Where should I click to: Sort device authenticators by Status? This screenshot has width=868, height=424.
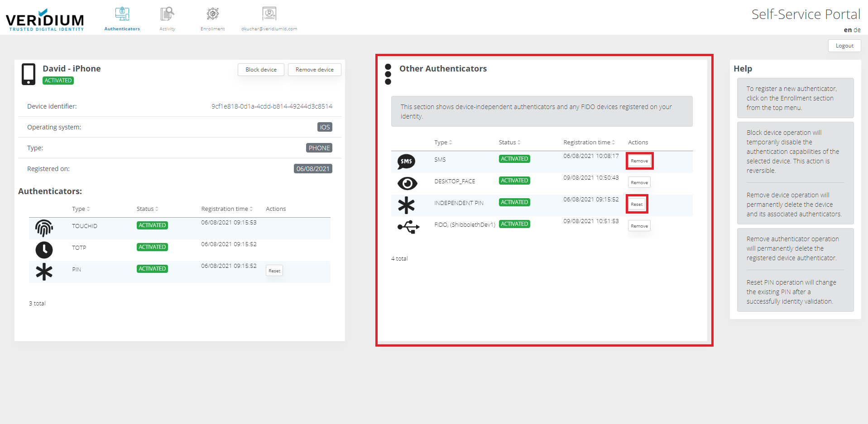[147, 209]
